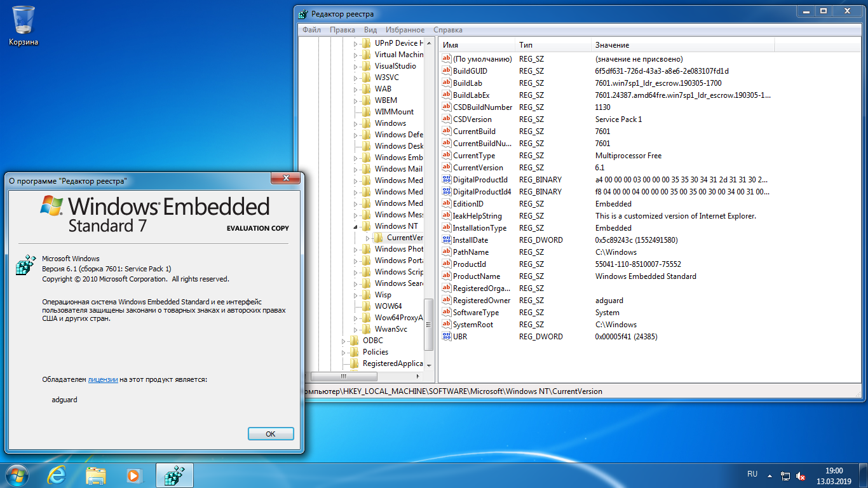868x488 pixels.
Task: Expand the UPnP Device Host node
Action: [356, 43]
